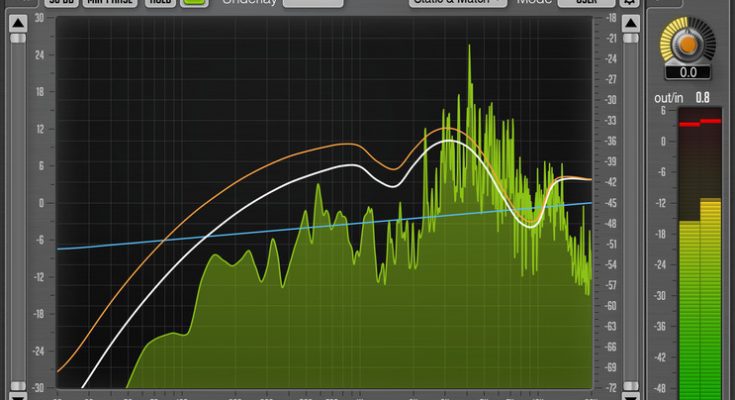735x400 pixels.
Task: Toggle the MIN PHASE switch
Action: (x=111, y=3)
